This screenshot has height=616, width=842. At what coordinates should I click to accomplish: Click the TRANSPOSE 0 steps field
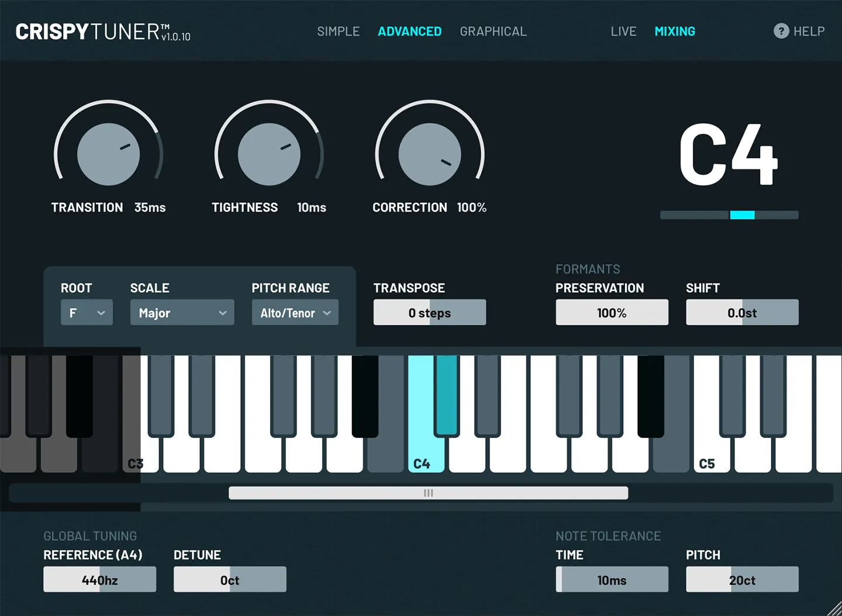[430, 313]
